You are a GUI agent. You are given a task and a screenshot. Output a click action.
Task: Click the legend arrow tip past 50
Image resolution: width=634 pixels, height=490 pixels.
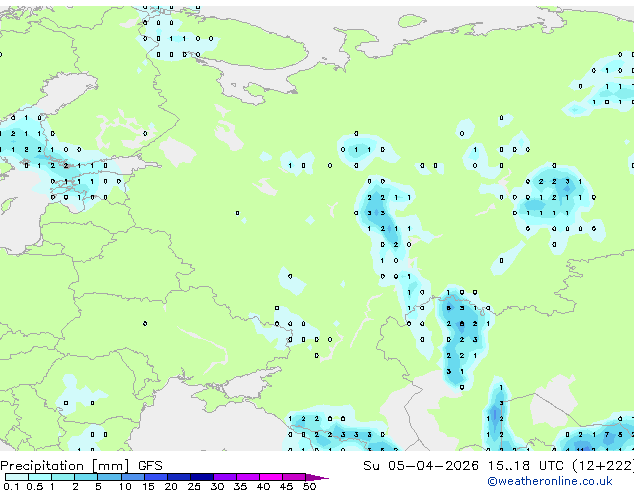pos(317,477)
